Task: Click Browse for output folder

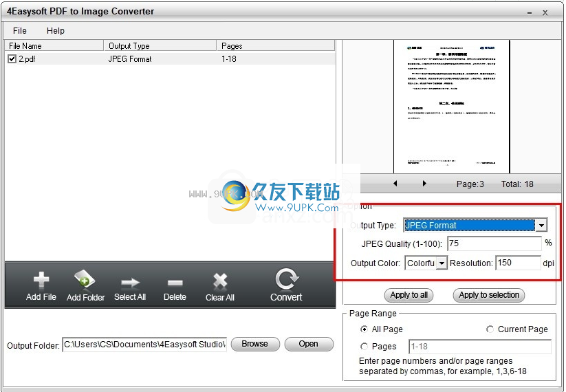Action: coord(255,344)
